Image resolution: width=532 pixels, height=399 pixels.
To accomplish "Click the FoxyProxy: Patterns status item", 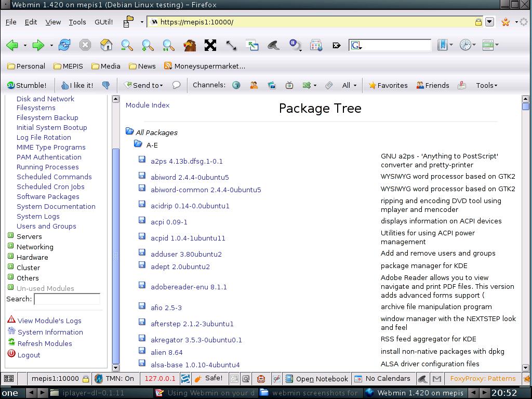I will click(x=483, y=379).
